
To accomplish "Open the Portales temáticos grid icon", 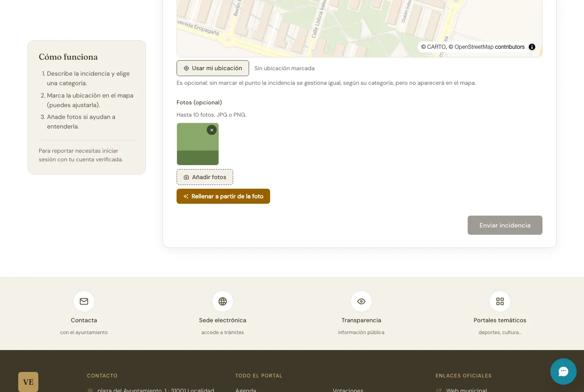I will tap(500, 301).
